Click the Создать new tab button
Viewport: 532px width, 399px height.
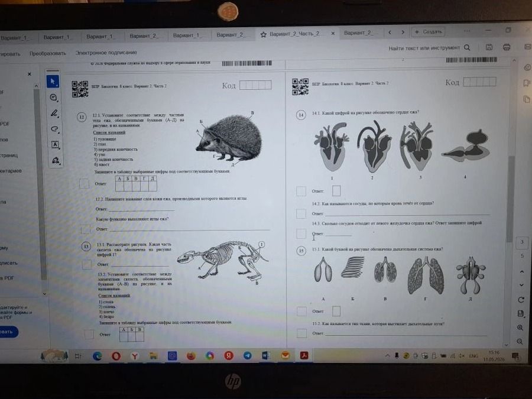coord(428,32)
